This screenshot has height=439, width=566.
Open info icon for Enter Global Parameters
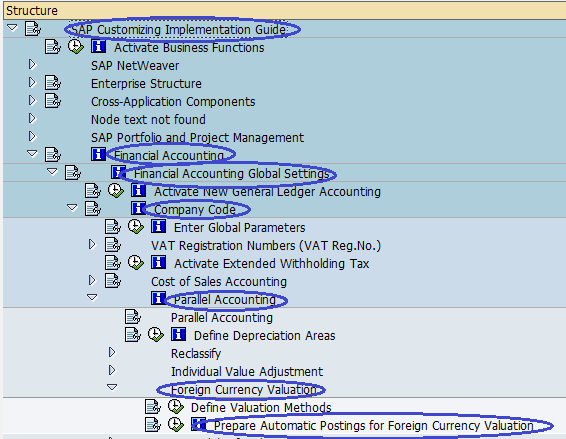[159, 226]
